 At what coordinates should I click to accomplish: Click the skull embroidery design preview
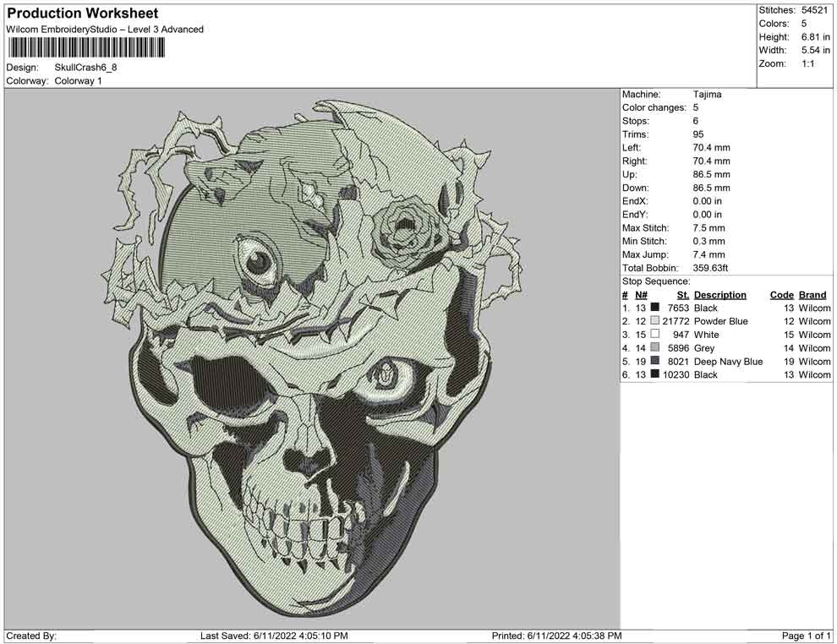click(312, 358)
